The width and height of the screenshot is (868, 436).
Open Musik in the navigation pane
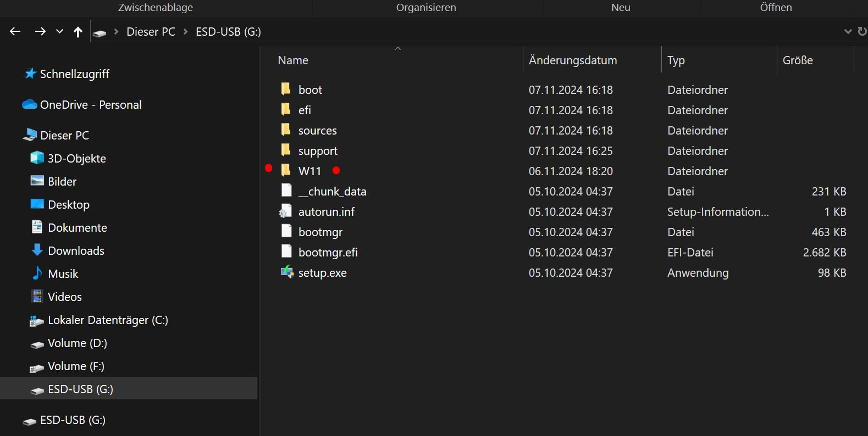pyautogui.click(x=63, y=274)
